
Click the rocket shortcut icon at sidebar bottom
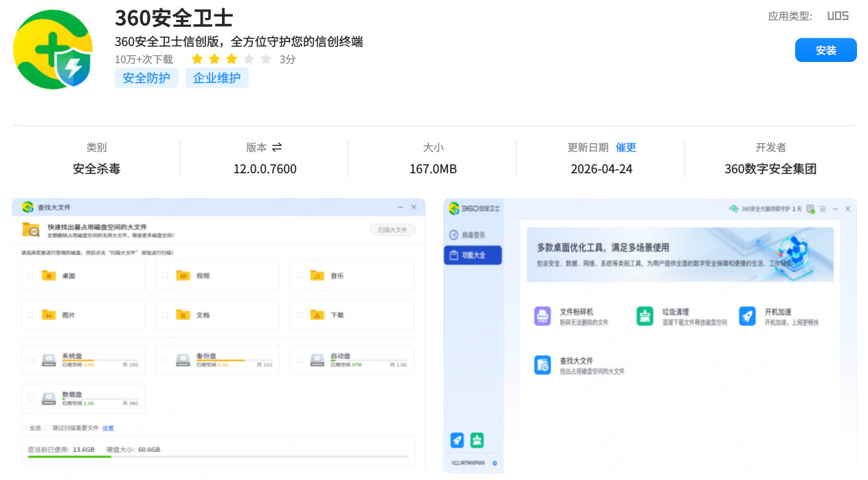point(456,440)
